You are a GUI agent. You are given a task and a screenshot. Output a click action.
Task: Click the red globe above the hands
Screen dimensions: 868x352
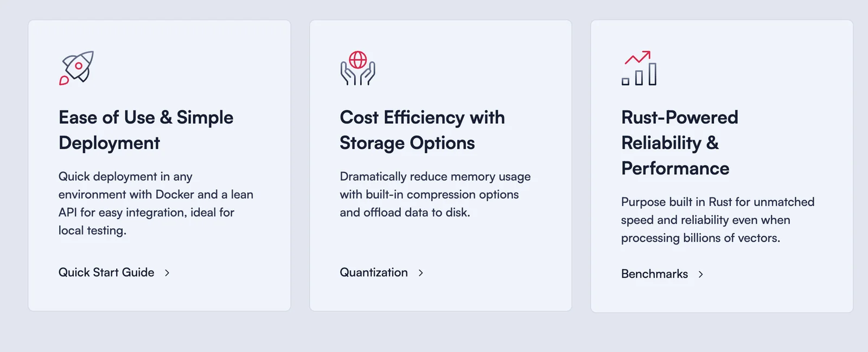coord(358,60)
